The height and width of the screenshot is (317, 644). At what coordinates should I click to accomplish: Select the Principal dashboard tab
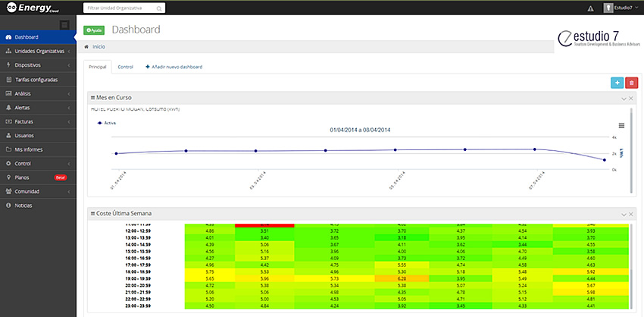point(98,67)
